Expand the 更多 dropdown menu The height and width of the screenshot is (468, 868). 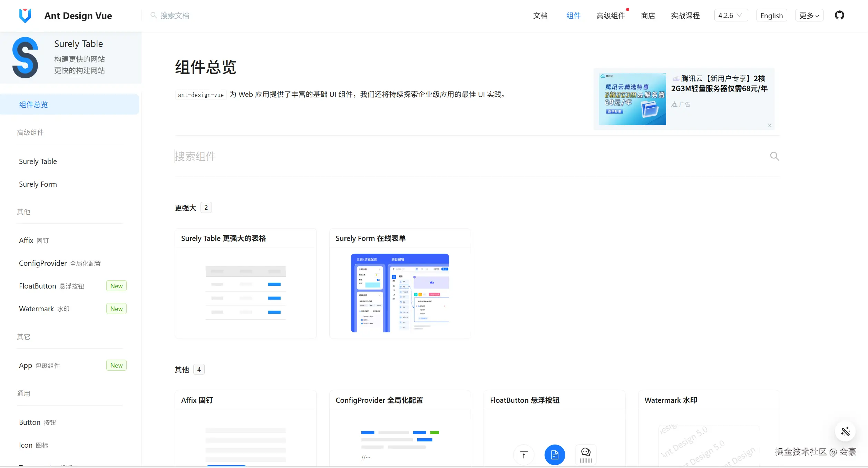[809, 16]
